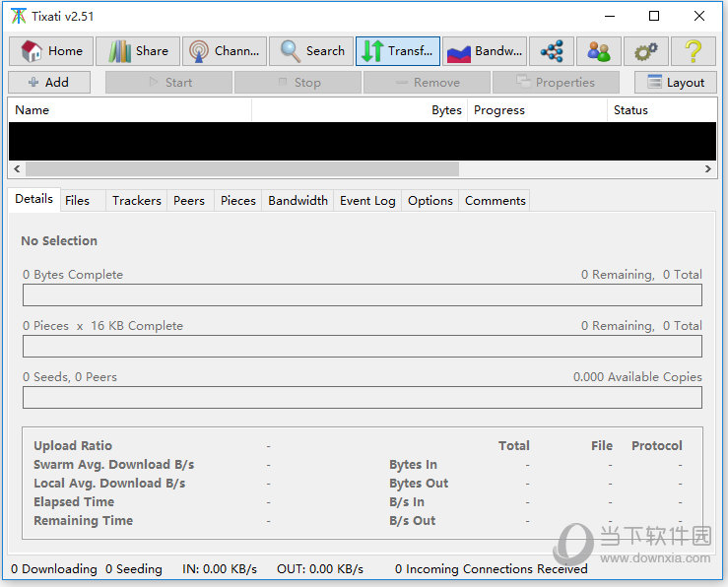Select the Transfers section button
Screen dimensions: 728x587
(398, 51)
